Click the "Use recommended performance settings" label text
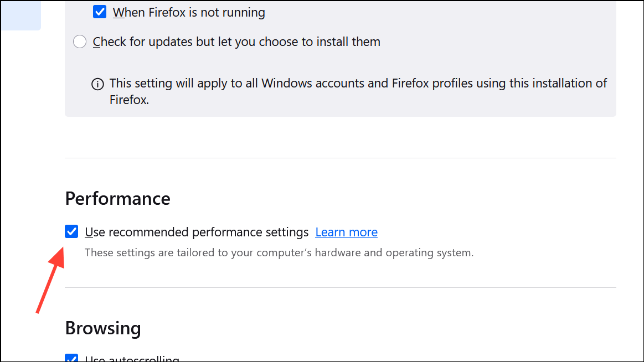This screenshot has width=644, height=362. tap(197, 232)
